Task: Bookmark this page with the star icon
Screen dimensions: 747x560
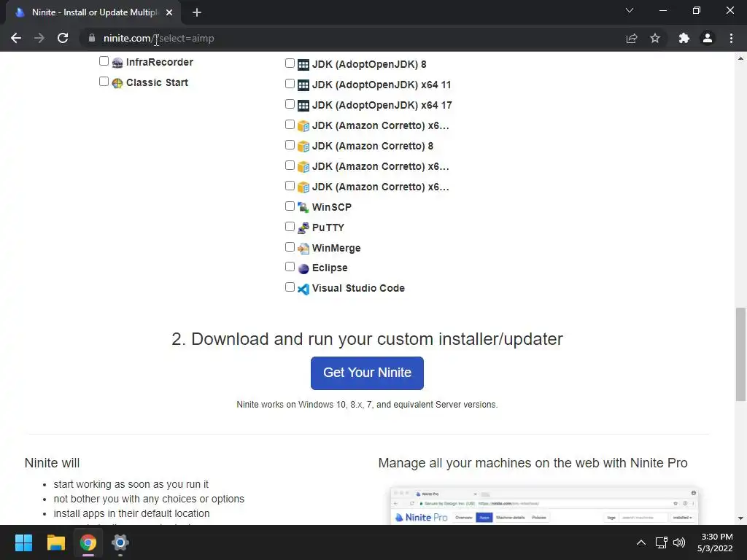Action: tap(655, 38)
